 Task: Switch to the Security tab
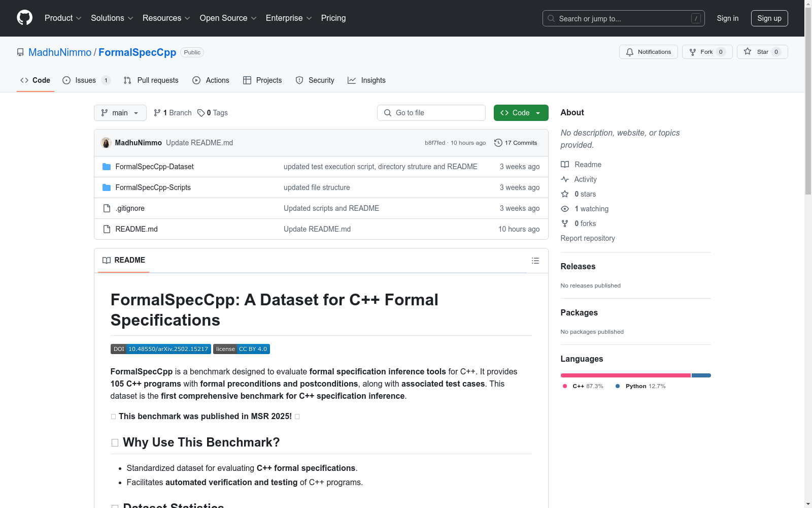pyautogui.click(x=315, y=80)
